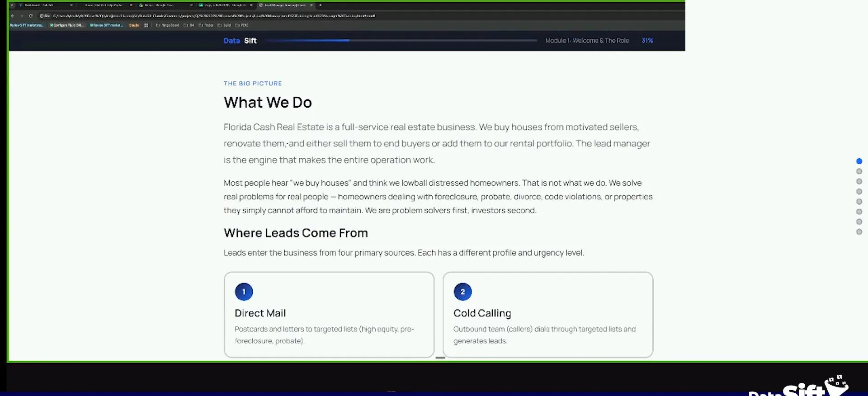The width and height of the screenshot is (868, 396).
Task: Click the Data Sift logo in header
Action: (240, 41)
